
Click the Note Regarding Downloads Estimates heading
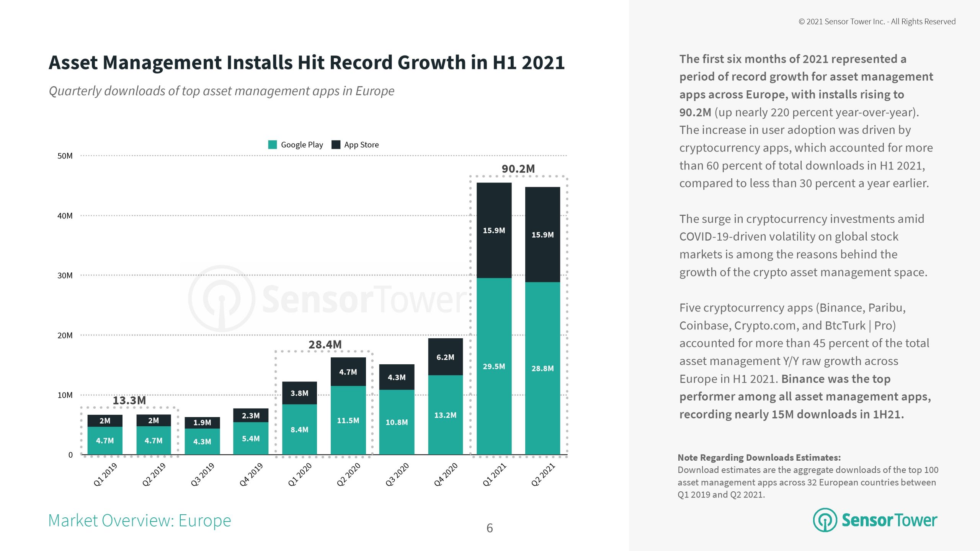[759, 458]
